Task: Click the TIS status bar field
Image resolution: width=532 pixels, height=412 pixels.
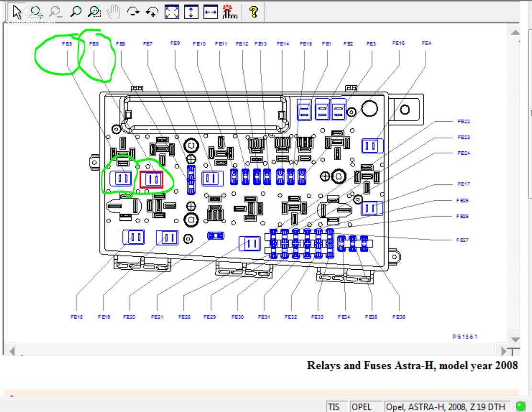Action: click(x=337, y=407)
